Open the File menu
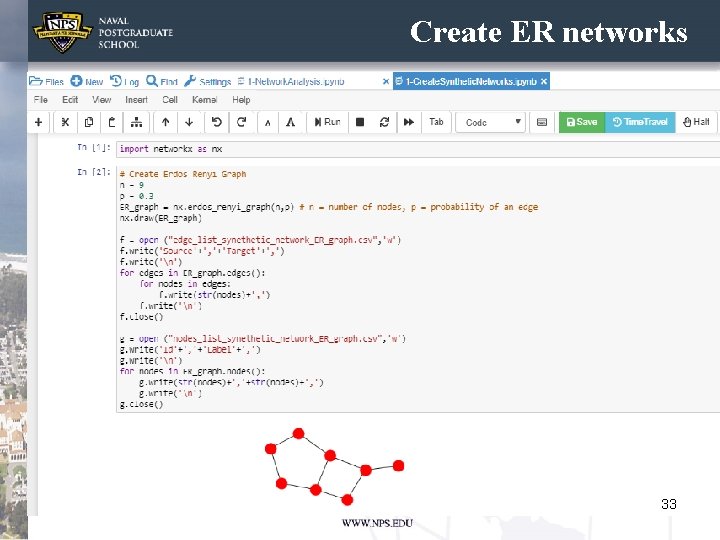The width and height of the screenshot is (720, 540). (40, 100)
